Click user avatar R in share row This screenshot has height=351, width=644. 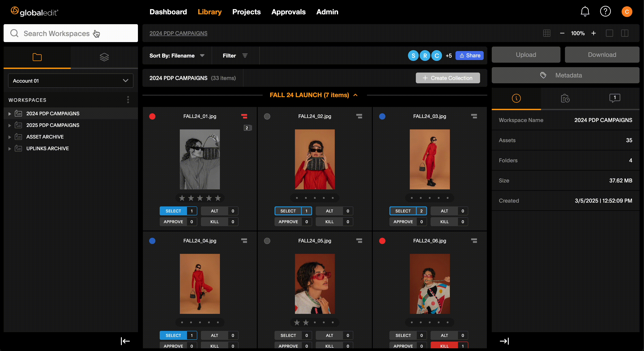tap(425, 56)
